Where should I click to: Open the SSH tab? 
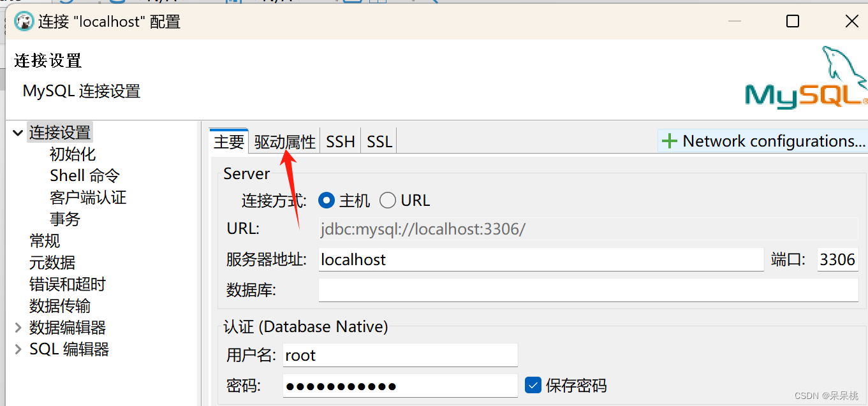point(341,141)
